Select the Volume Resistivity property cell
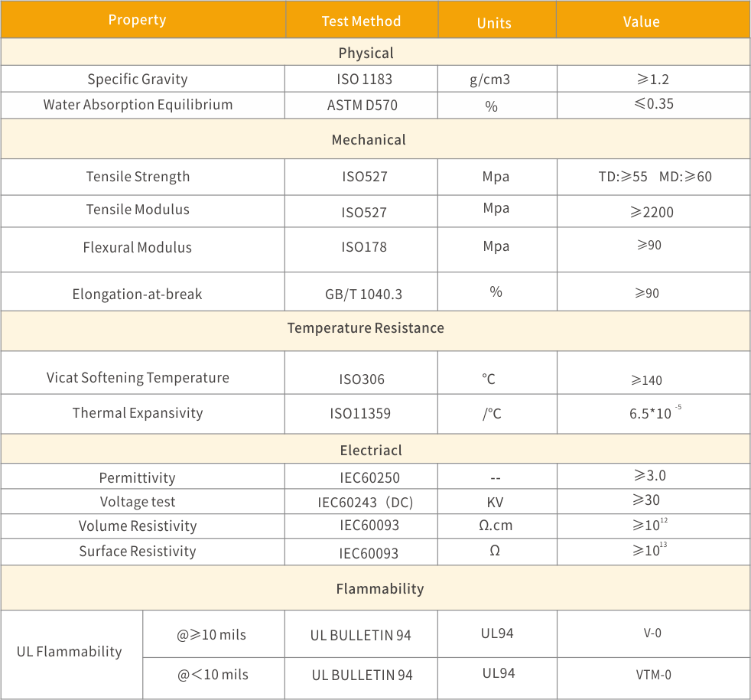 pos(138,526)
